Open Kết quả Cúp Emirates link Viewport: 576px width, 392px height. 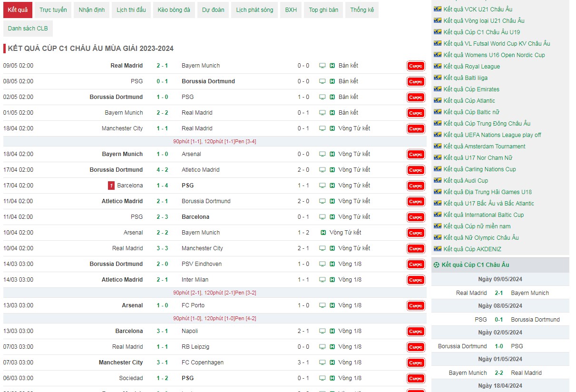click(471, 89)
